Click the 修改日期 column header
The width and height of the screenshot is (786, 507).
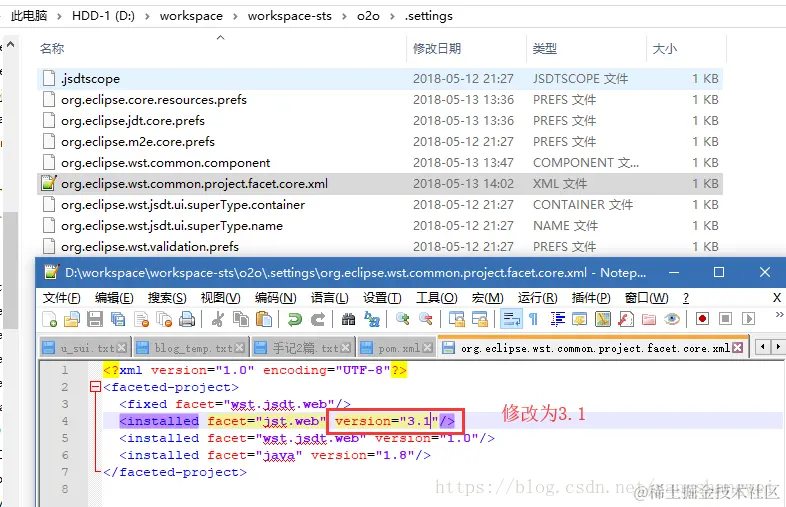pos(437,49)
